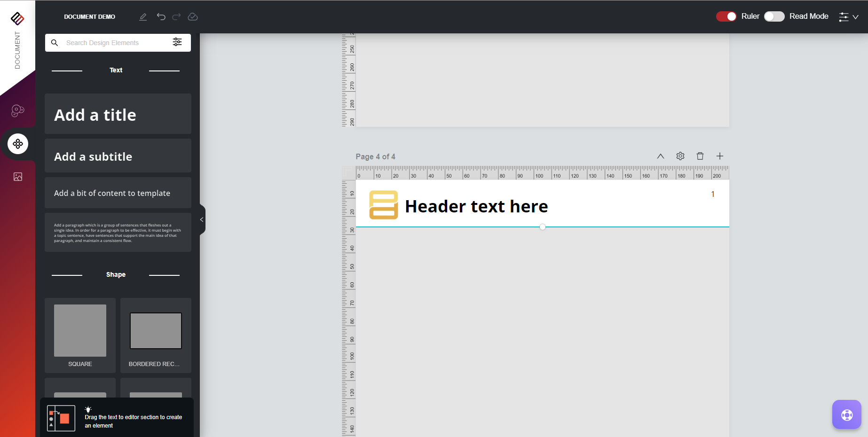Open search filter options icon
The image size is (868, 437).
177,42
